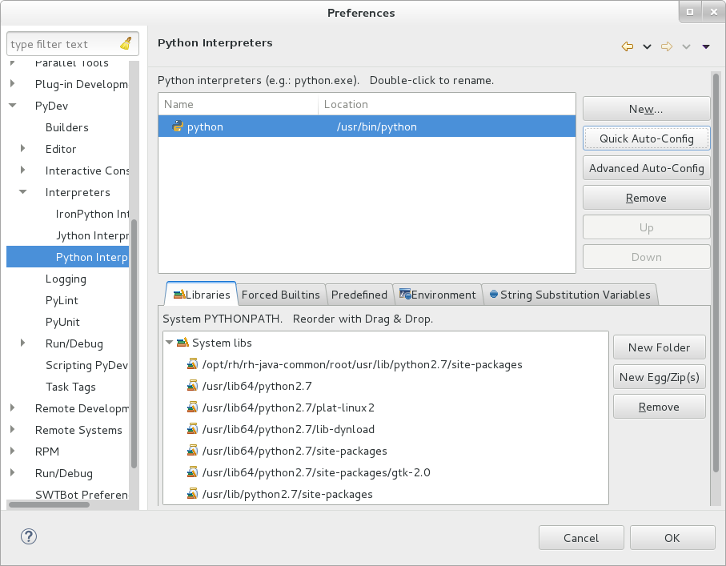Click the filter text input field
This screenshot has width=726, height=566.
[x=62, y=44]
